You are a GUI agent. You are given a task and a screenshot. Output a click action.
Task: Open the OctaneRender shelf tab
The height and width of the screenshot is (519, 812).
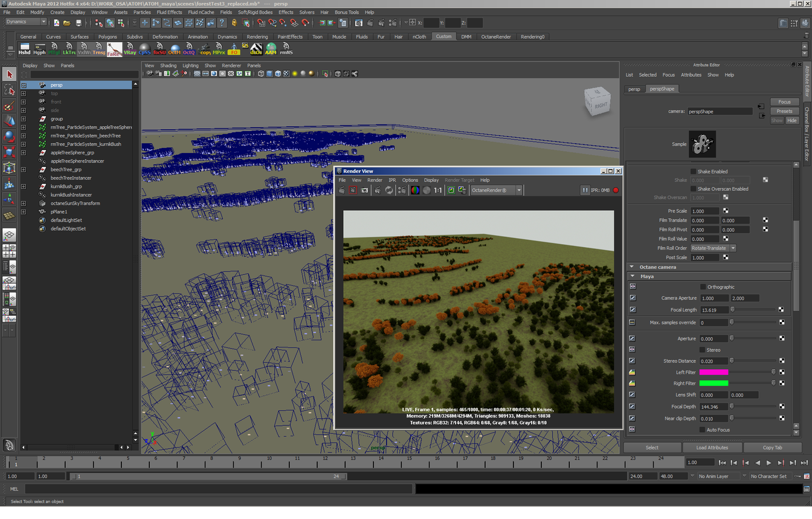click(x=495, y=37)
